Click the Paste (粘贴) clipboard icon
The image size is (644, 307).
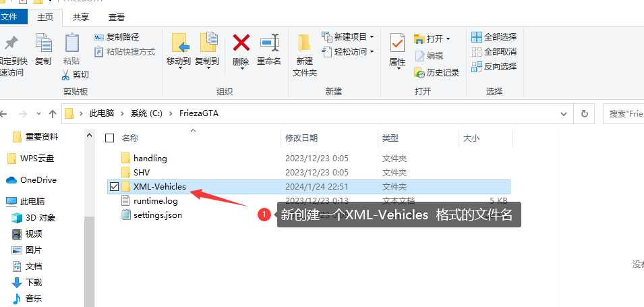point(72,43)
